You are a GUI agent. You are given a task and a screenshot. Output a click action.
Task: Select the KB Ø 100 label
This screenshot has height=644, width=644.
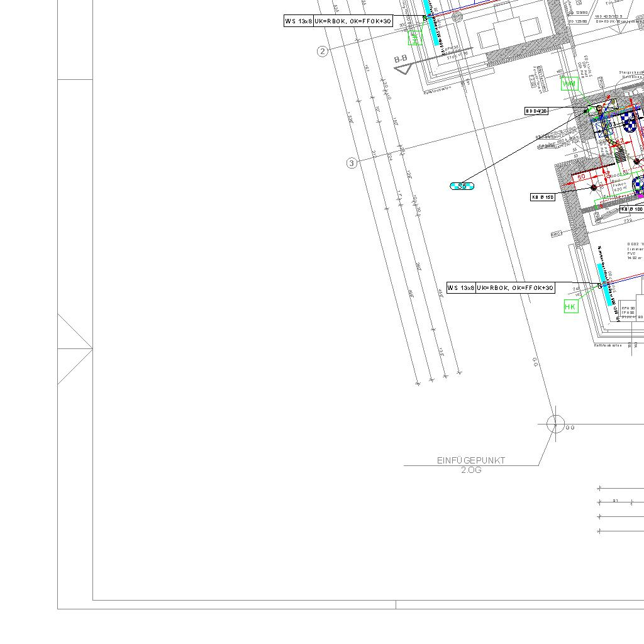pos(631,209)
